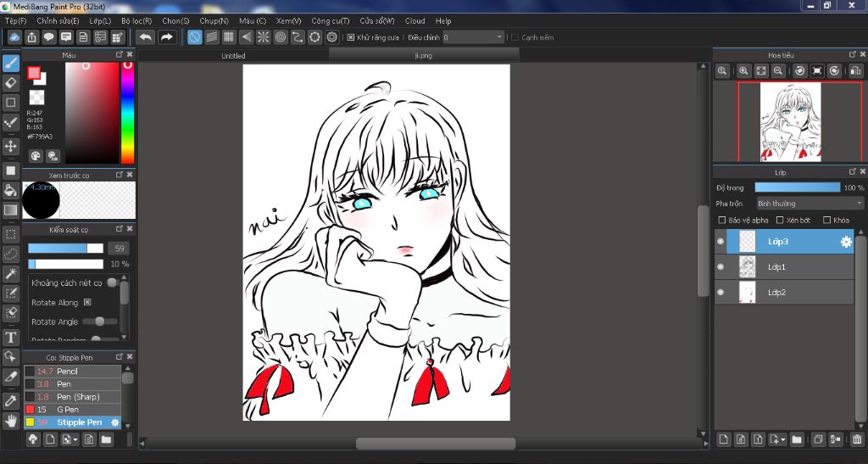The image size is (868, 464).
Task: Enable Bảo vệ alpha checkbox
Action: 722,220
